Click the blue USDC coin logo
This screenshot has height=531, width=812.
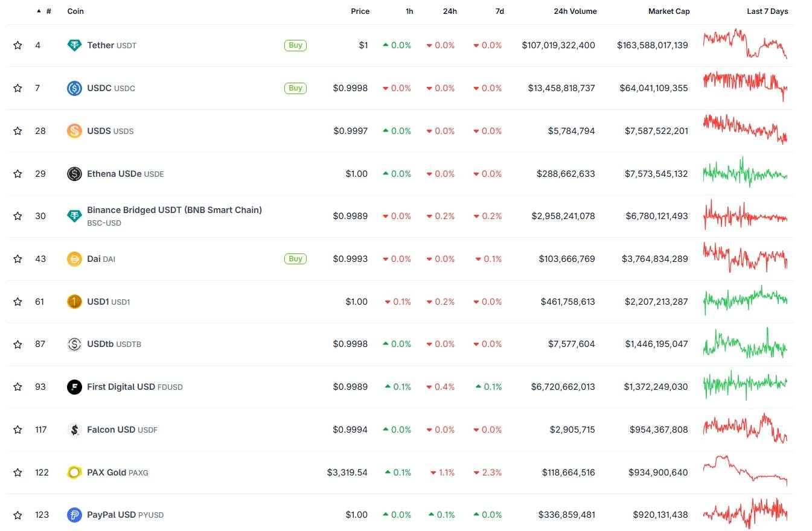74,88
